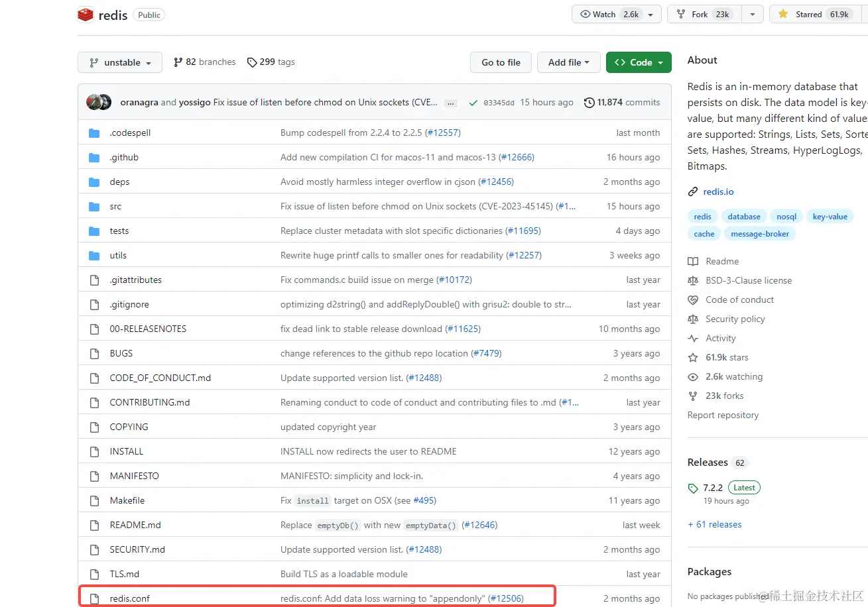Open commit hash 03345dd

499,103
